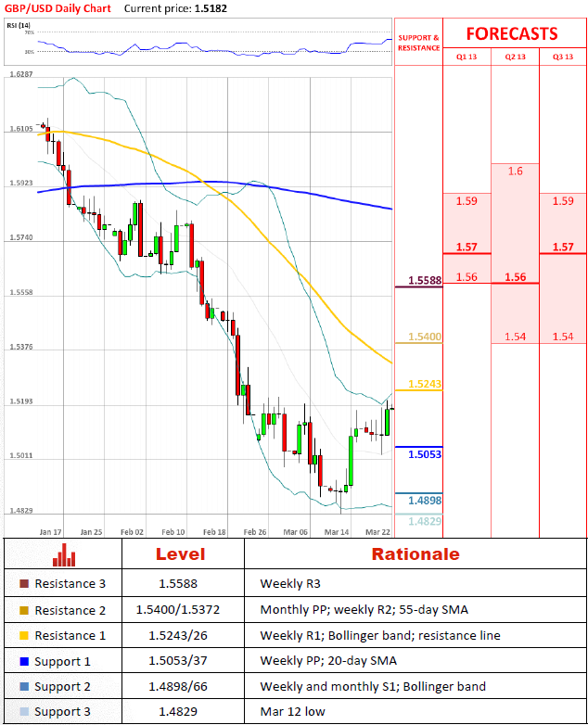The height and width of the screenshot is (725, 588).
Task: Click the latest green candlestick at Mar 22
Action: 388,422
